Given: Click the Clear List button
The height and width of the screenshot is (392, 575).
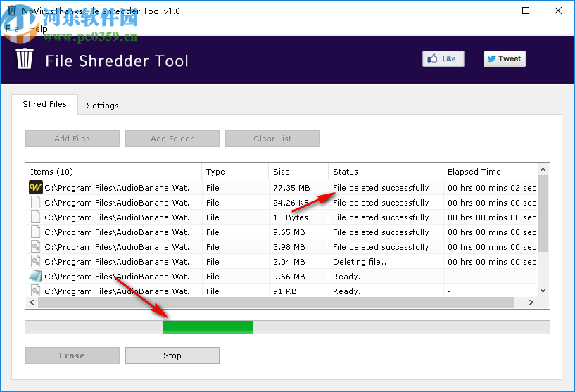Looking at the screenshot, I should tap(272, 139).
